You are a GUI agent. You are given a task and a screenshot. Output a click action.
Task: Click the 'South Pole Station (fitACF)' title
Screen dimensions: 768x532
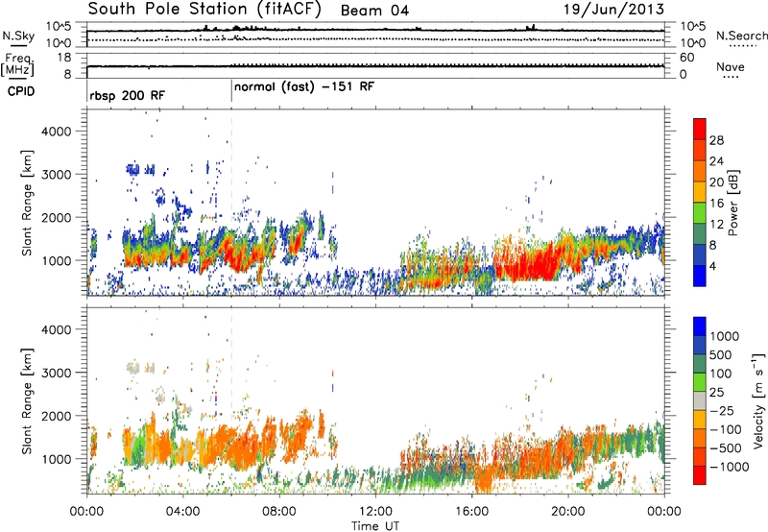[204, 10]
